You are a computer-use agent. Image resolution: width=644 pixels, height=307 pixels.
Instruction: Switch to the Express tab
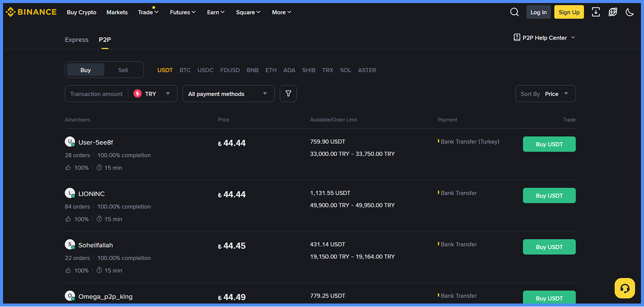tap(76, 40)
